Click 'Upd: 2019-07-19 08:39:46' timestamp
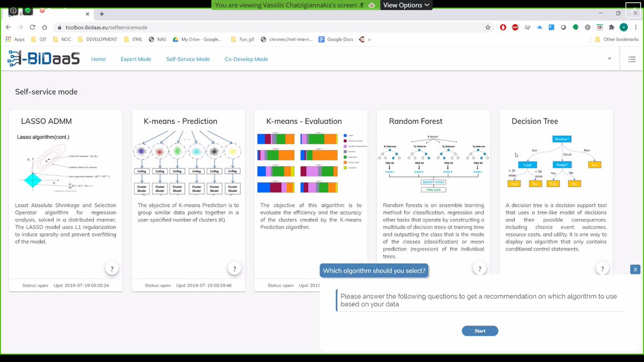The image size is (644, 362). 204,285
